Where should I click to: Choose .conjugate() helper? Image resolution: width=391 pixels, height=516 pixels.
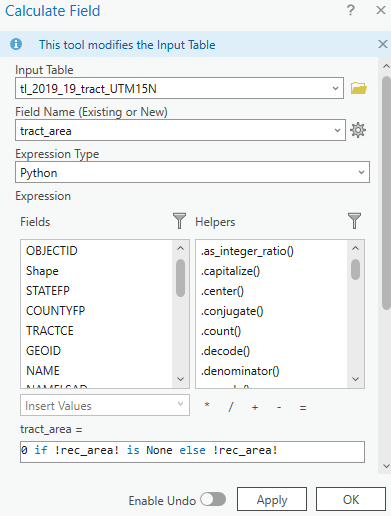[232, 311]
